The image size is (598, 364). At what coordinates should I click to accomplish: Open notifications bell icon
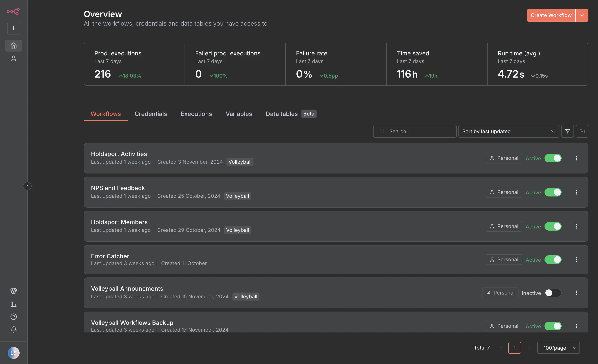pyautogui.click(x=14, y=329)
